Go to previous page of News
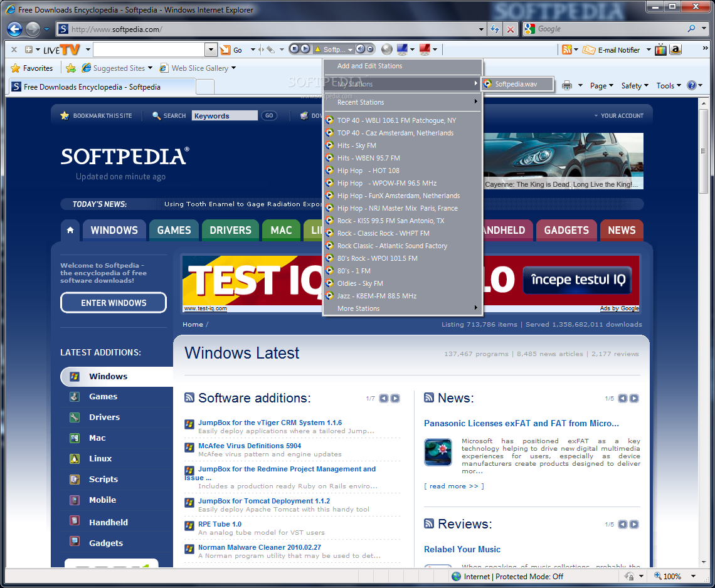The width and height of the screenshot is (715, 588). 623,399
